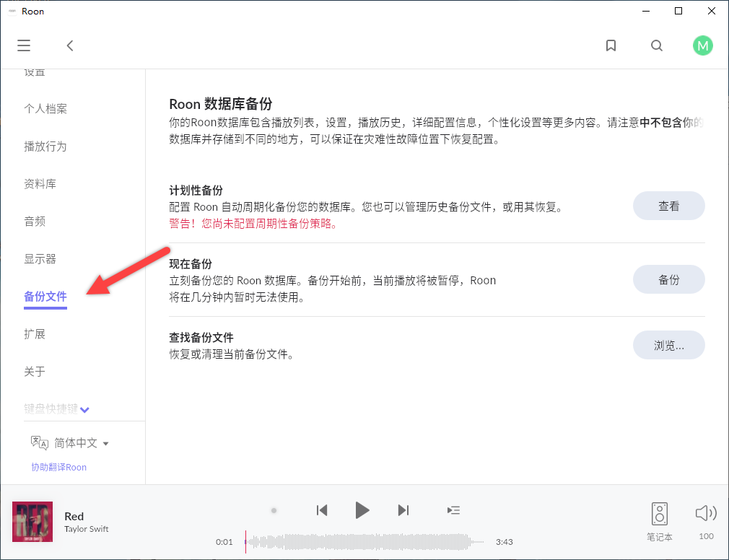Click the 查找备份文件 heading
The width and height of the screenshot is (729, 560).
(x=201, y=338)
